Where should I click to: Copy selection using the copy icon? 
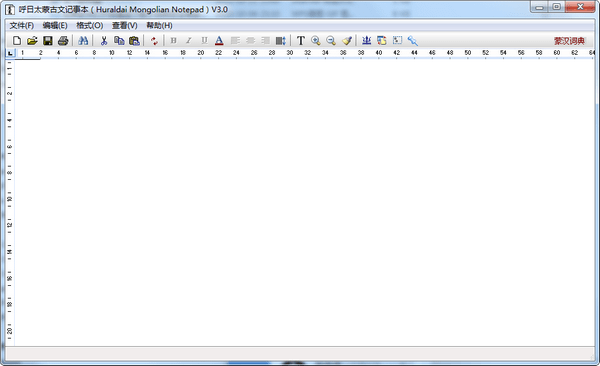click(119, 41)
